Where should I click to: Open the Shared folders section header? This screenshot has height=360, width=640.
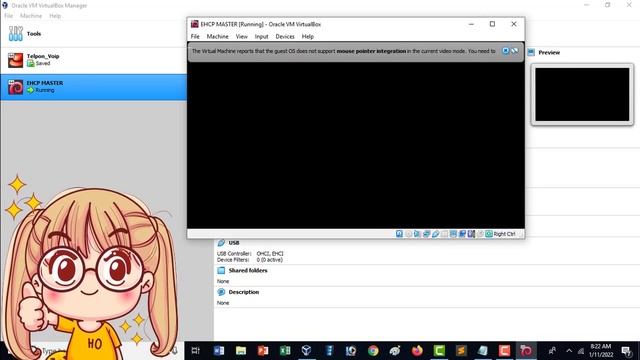[248, 270]
